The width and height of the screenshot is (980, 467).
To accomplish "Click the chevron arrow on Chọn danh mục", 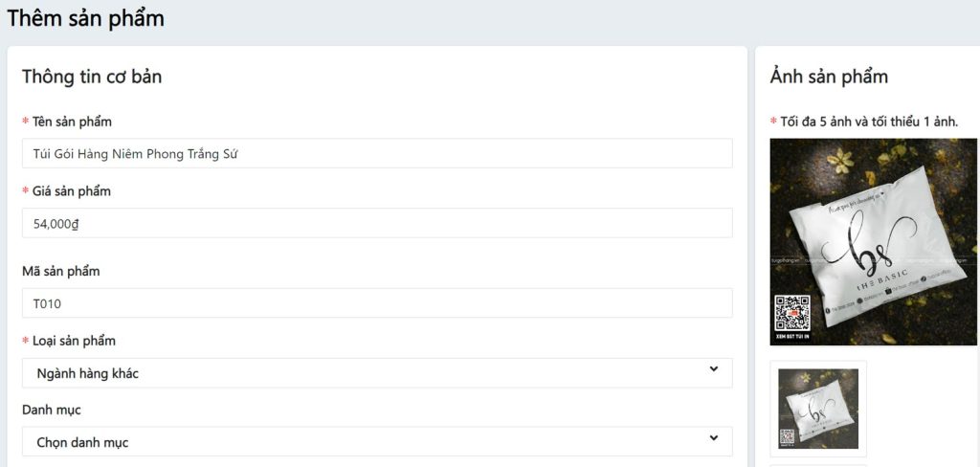I will coord(713,438).
